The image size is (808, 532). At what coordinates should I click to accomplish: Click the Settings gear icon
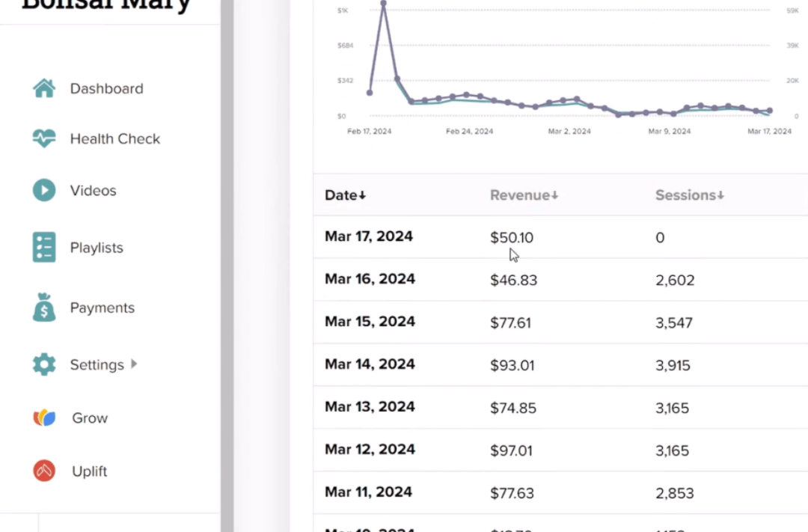pyautogui.click(x=44, y=364)
